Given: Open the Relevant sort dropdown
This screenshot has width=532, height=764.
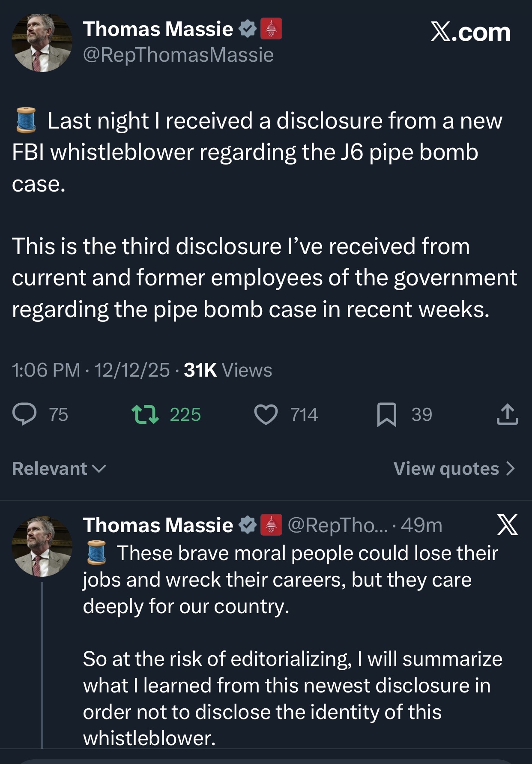Looking at the screenshot, I should (59, 468).
